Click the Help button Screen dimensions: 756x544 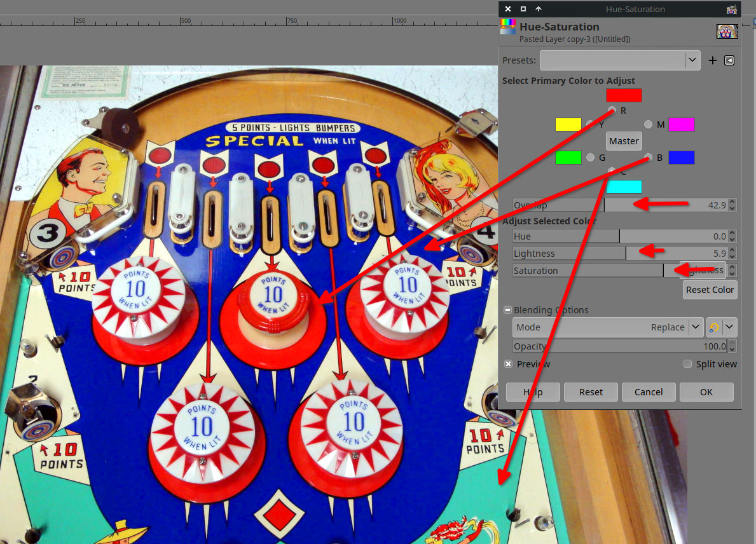(x=533, y=392)
